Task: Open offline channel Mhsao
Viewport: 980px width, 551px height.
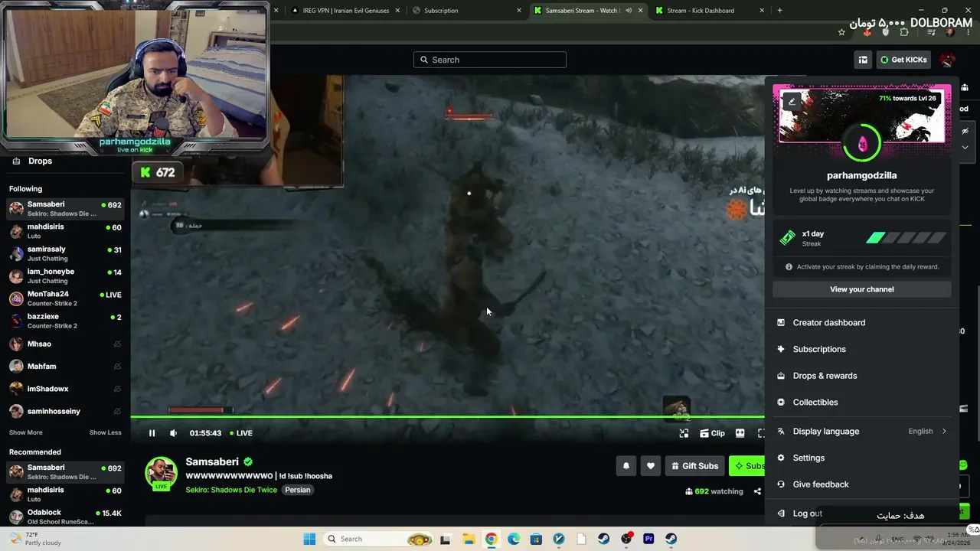Action: [65, 344]
